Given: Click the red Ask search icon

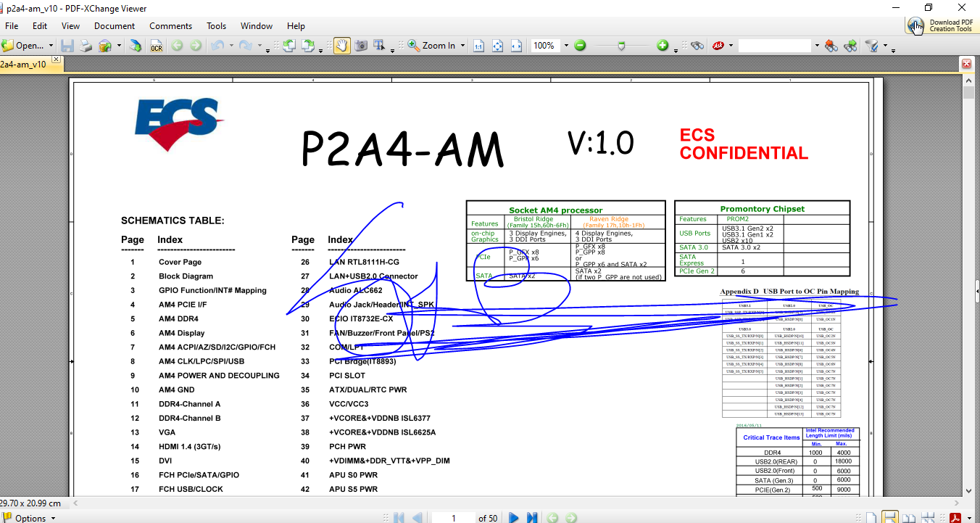Looking at the screenshot, I should [718, 46].
